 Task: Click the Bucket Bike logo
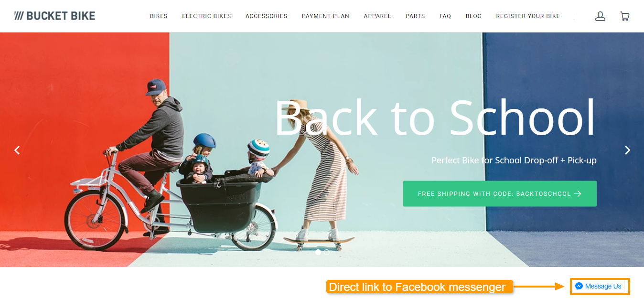pos(54,16)
